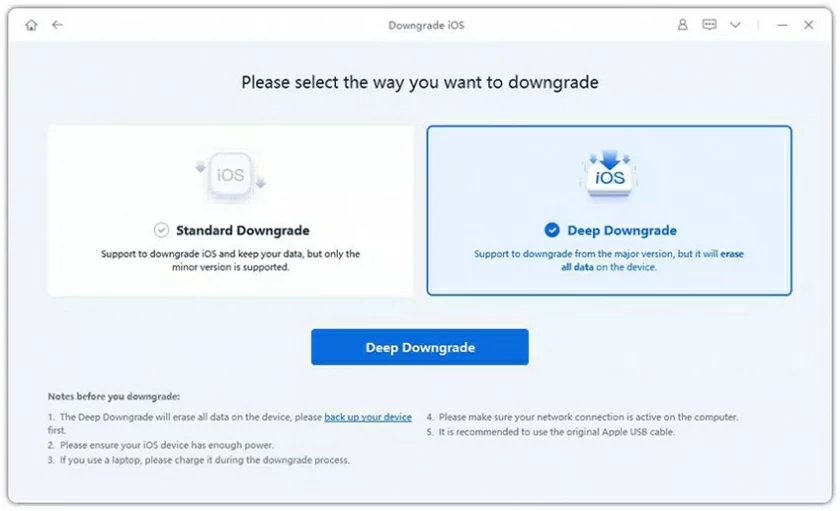The image size is (840, 511).
Task: Close the Downgrade iOS window
Action: pos(808,25)
